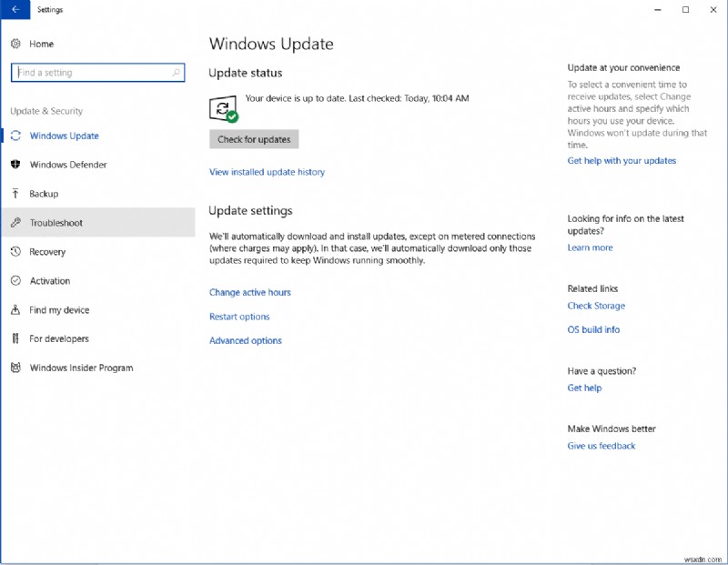Open View installed update history
Screen dimensions: 728x565
coord(267,172)
